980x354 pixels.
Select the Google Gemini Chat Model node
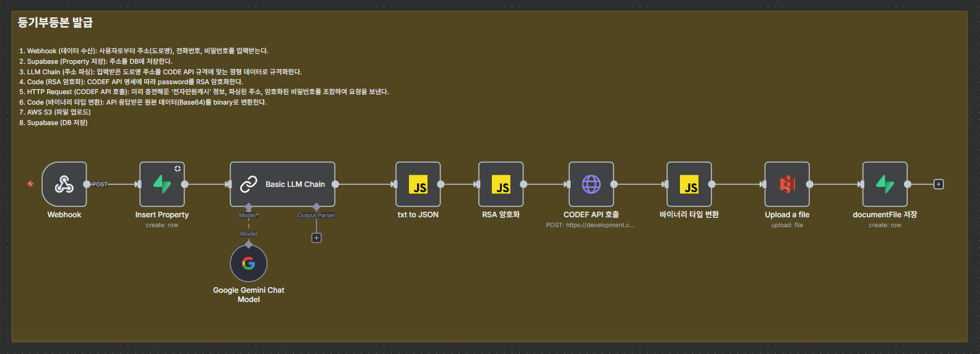[x=249, y=264]
